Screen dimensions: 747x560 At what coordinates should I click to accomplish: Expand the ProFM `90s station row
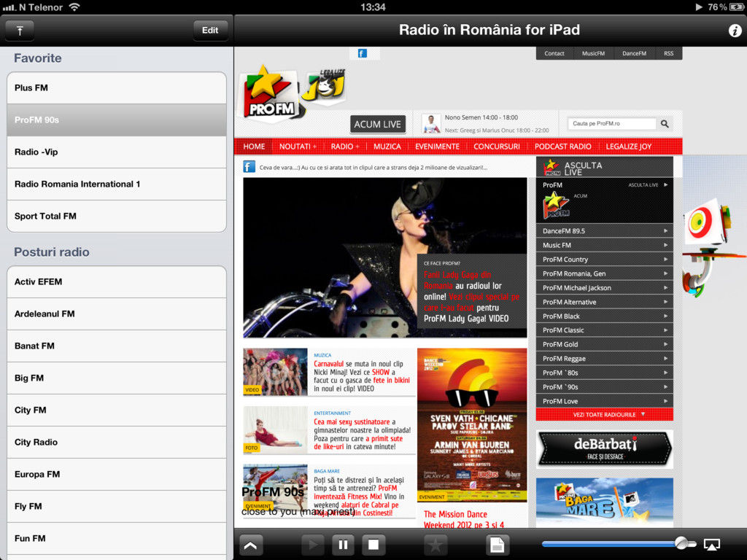[x=605, y=387]
